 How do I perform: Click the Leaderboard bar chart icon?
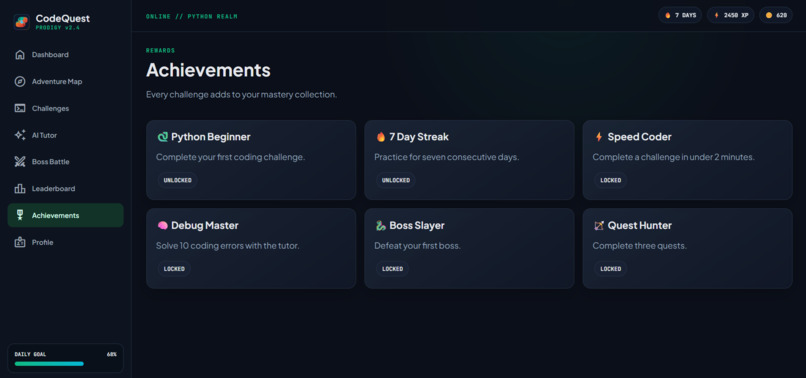pos(20,189)
